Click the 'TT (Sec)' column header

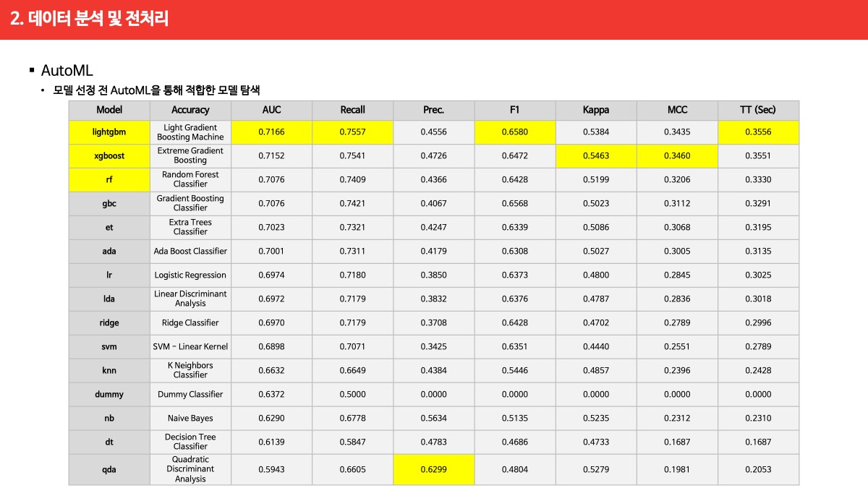(x=758, y=110)
